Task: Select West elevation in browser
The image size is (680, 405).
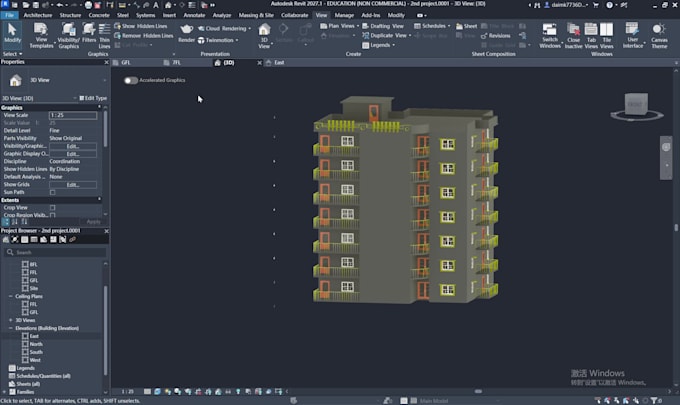Action: (35, 360)
